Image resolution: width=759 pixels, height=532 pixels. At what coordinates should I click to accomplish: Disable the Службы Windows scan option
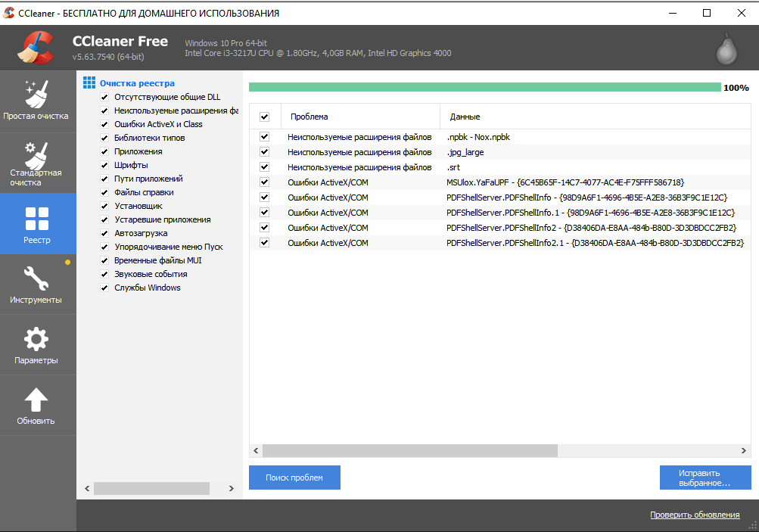point(104,288)
